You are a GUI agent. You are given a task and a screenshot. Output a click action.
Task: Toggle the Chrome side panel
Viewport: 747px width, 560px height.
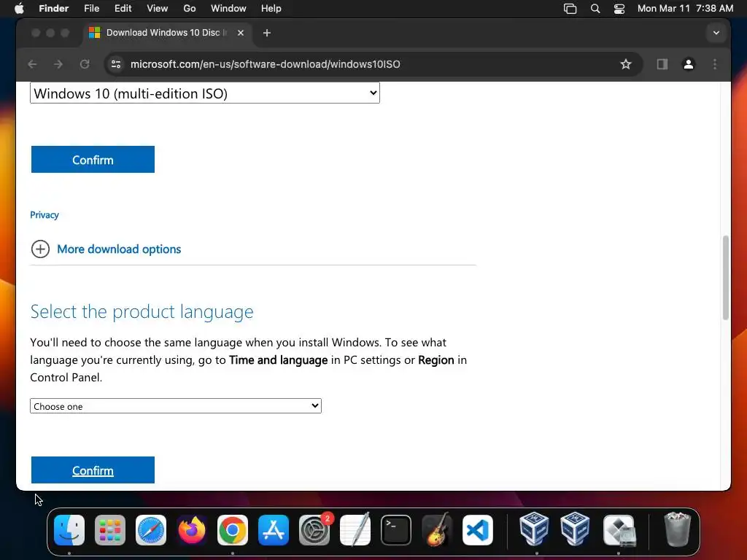[x=662, y=64]
